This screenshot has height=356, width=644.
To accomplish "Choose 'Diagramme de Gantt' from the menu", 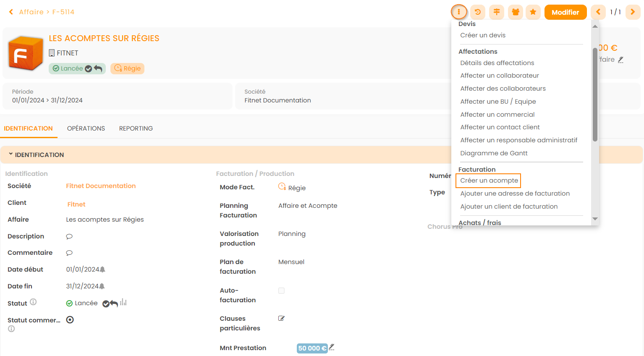I will (494, 153).
